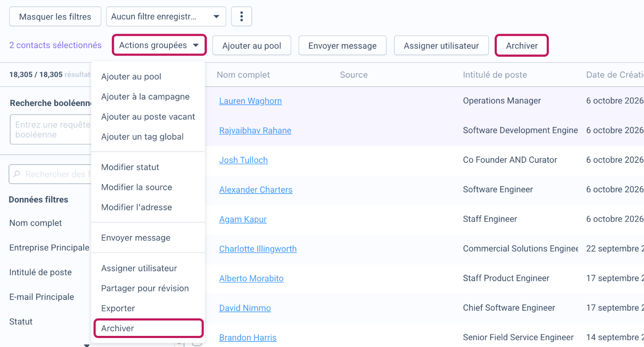Screen dimensions: 644x347
Task: Click the Nom complet filter in sidebar
Action: click(x=35, y=223)
